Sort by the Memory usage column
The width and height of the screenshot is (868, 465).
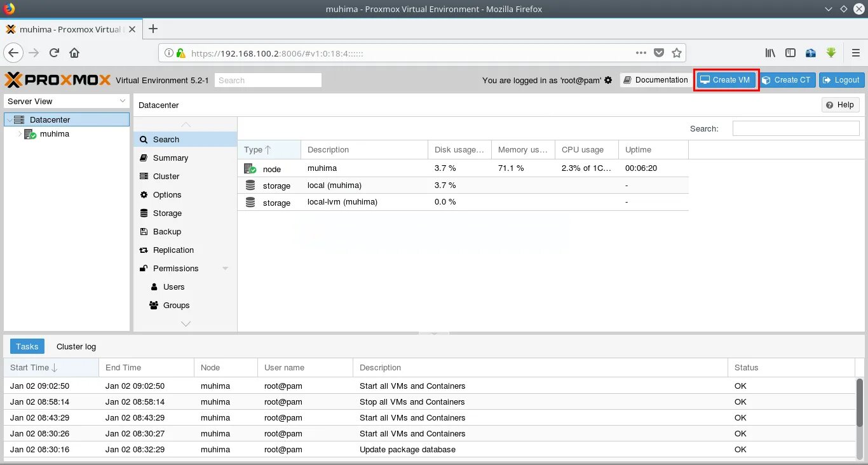pos(524,150)
